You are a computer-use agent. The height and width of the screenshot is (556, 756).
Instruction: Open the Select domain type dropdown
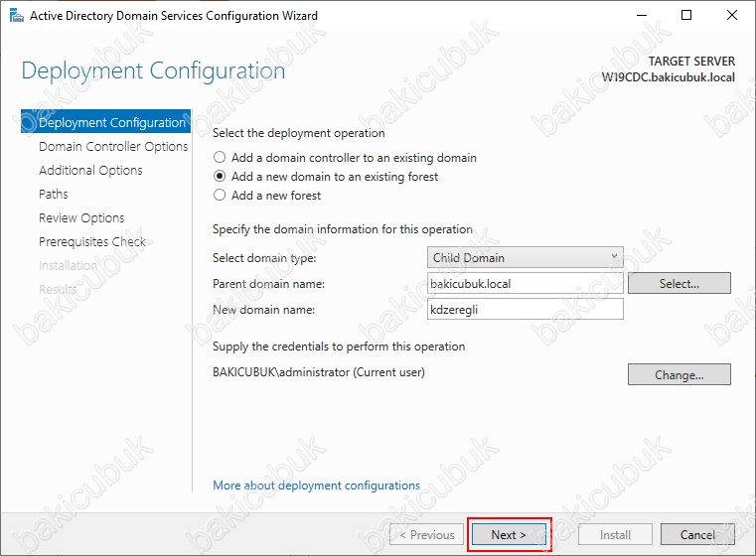coord(526,258)
